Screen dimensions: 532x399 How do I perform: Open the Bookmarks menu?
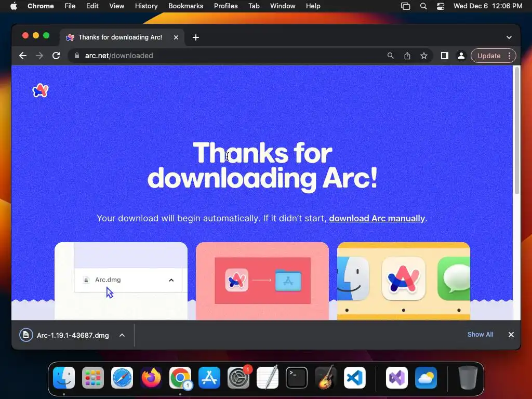185,6
